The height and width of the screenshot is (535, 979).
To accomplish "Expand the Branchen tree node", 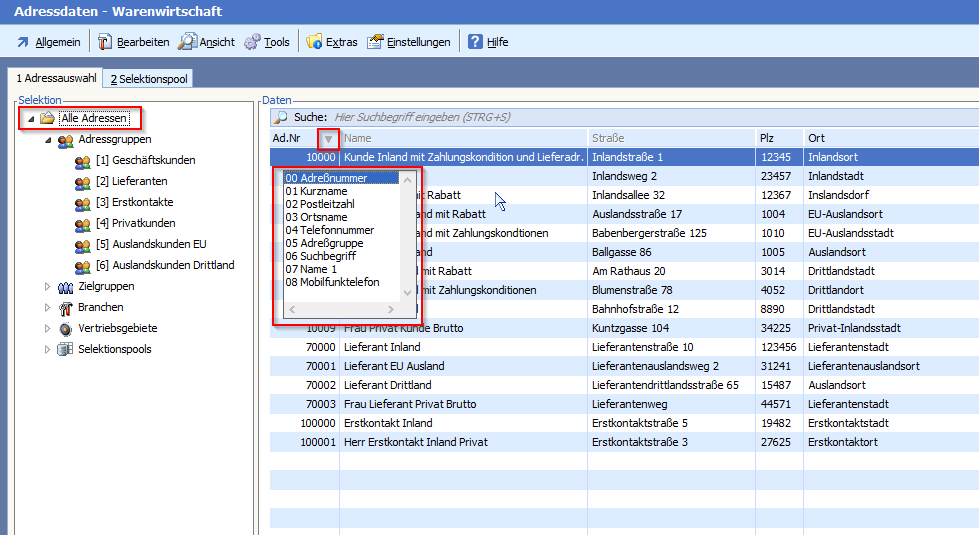I will coord(47,308).
